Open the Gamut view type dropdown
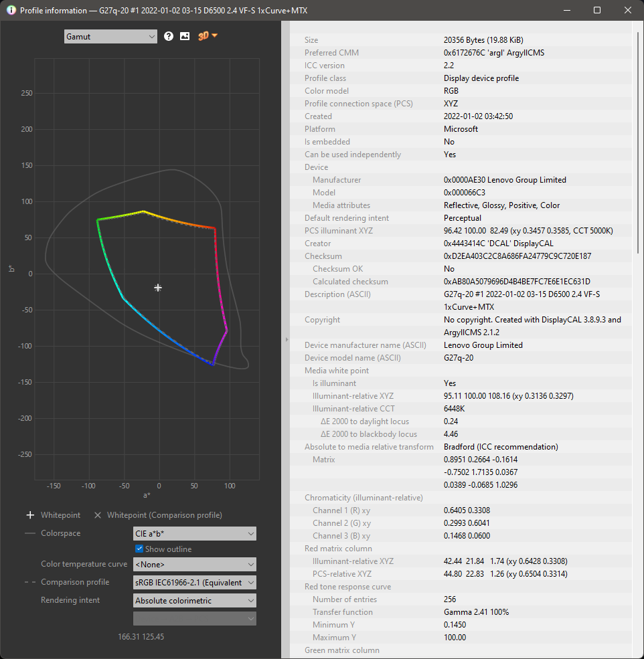The width and height of the screenshot is (644, 659). 110,36
